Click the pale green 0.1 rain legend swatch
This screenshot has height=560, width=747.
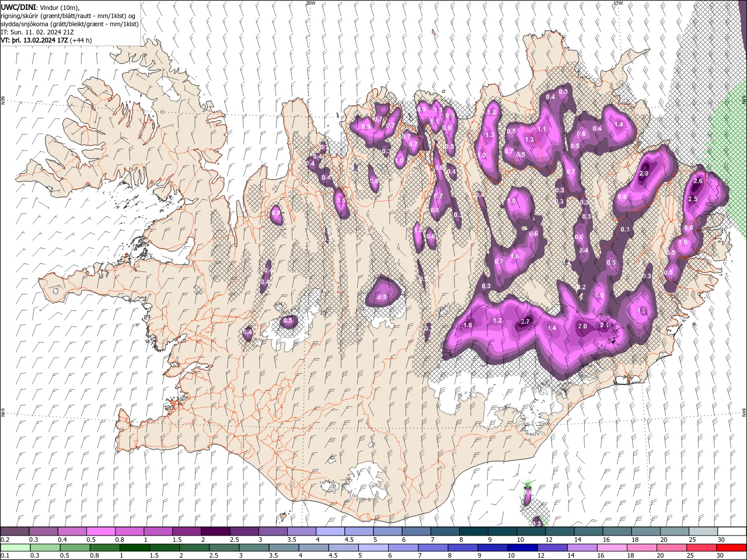15,548
